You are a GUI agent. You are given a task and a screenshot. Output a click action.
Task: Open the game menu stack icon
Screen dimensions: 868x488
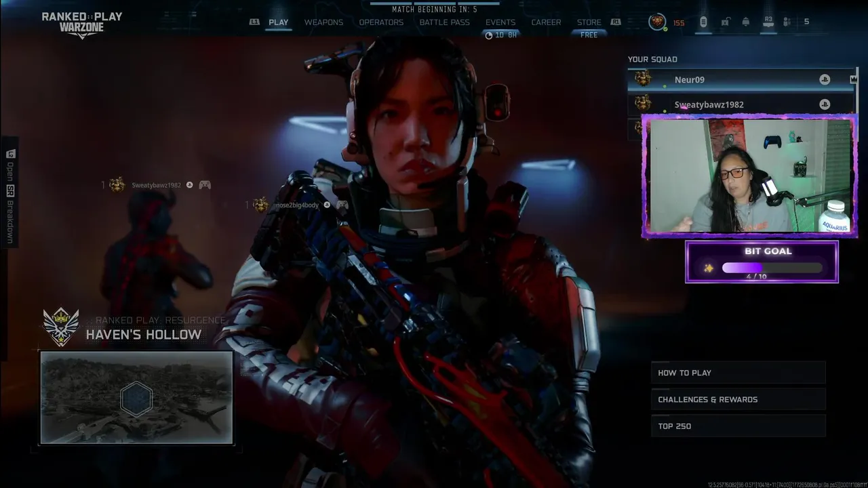[703, 22]
